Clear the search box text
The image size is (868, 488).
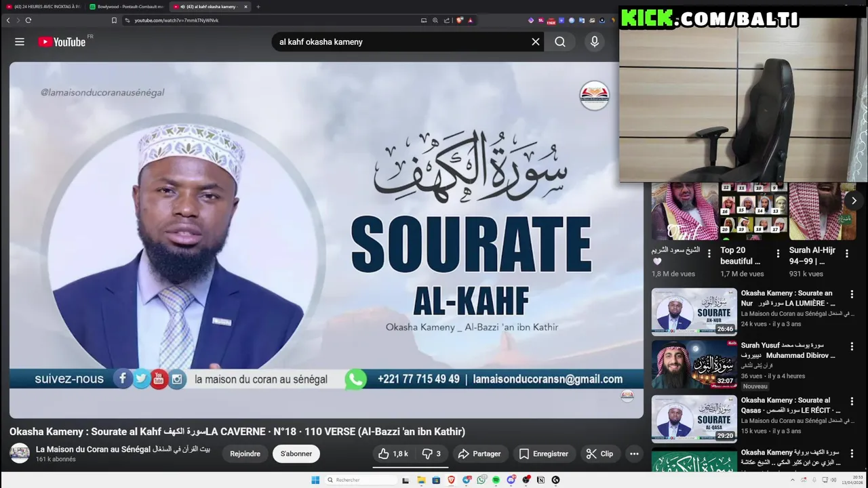pyautogui.click(x=536, y=42)
